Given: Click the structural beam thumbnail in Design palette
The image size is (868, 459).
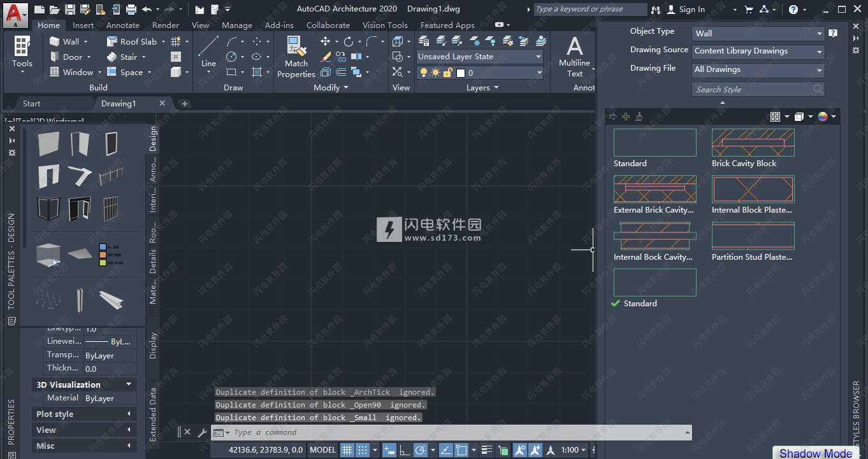Looking at the screenshot, I should [111, 300].
